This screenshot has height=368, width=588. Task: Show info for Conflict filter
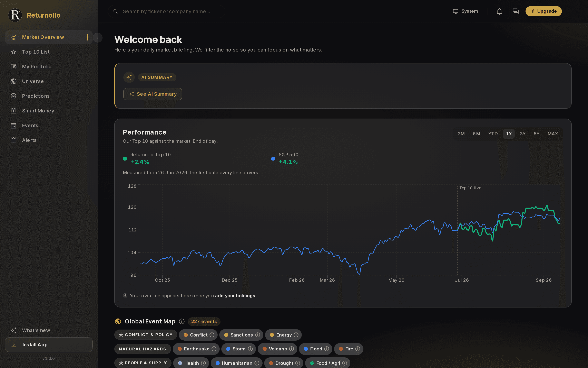(x=212, y=335)
